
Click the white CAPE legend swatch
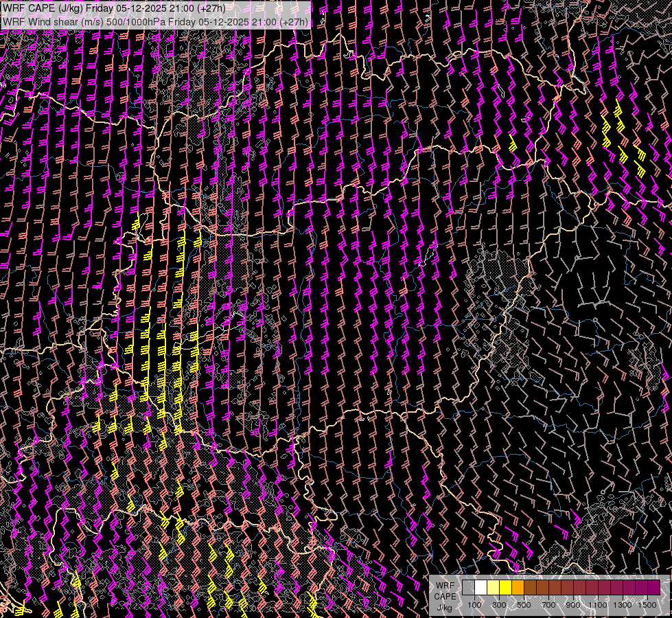480,588
